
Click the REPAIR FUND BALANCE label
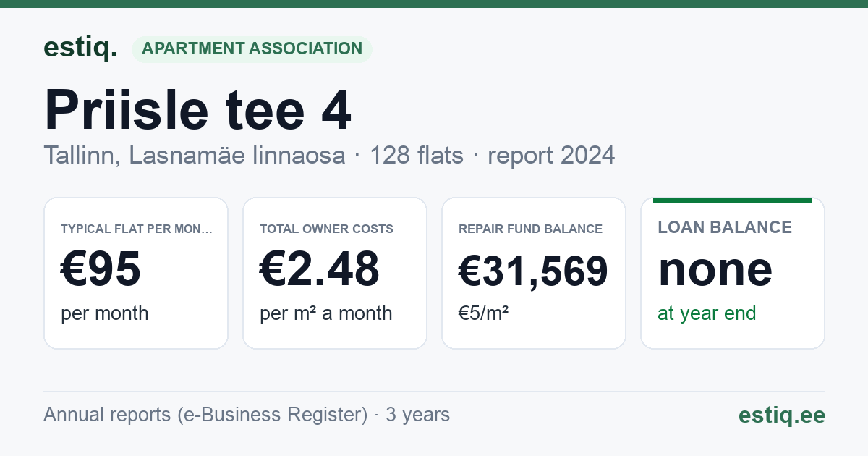pos(531,229)
